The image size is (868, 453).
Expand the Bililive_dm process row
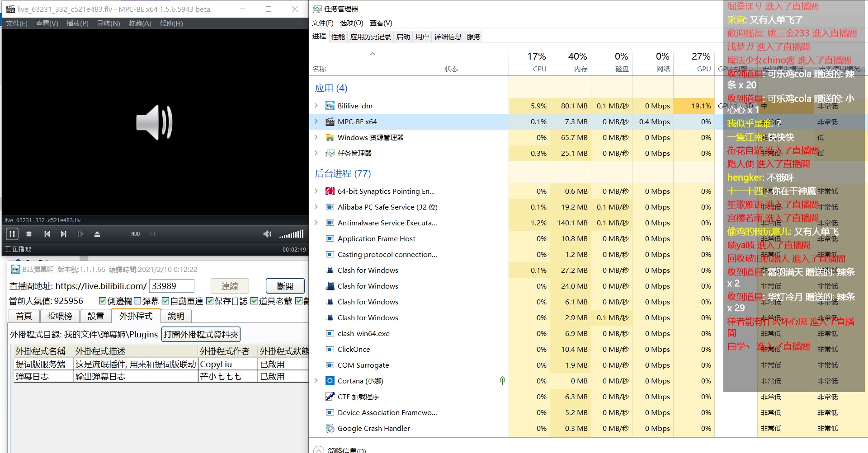click(x=316, y=106)
